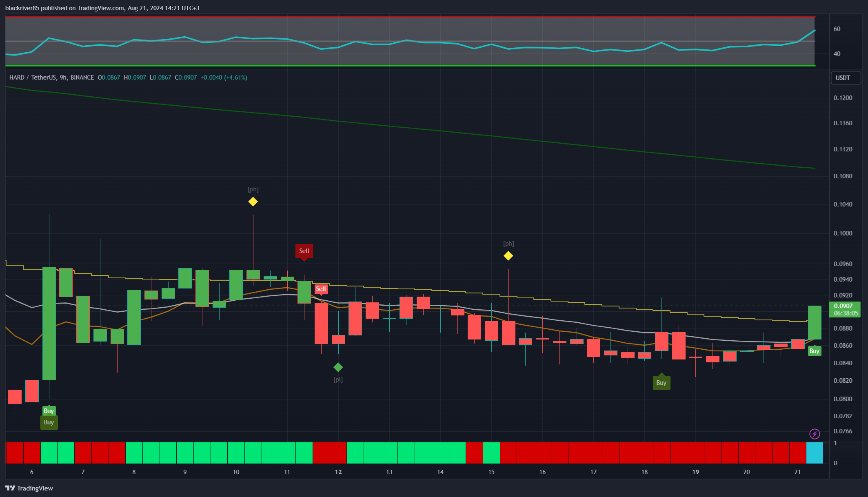Click the bright green Buy label near date 6
Viewport: 868px width, 497px height.
(x=49, y=410)
